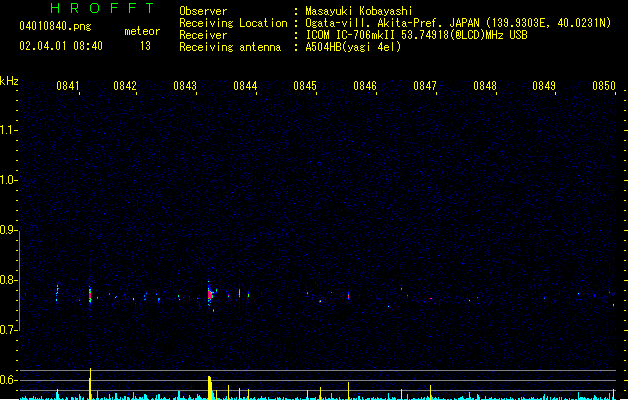Click the 'meteor' count label
This screenshot has width=629, height=400.
[142, 31]
